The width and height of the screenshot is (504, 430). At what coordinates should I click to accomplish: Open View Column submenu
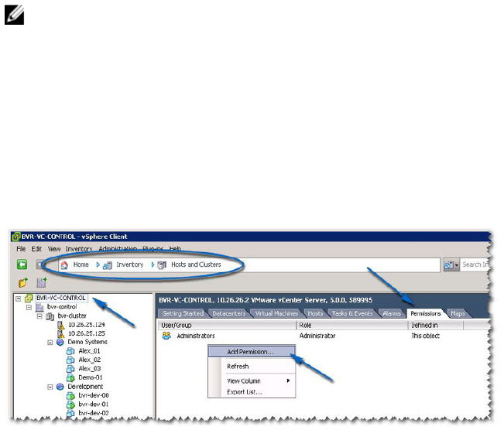pos(252,381)
